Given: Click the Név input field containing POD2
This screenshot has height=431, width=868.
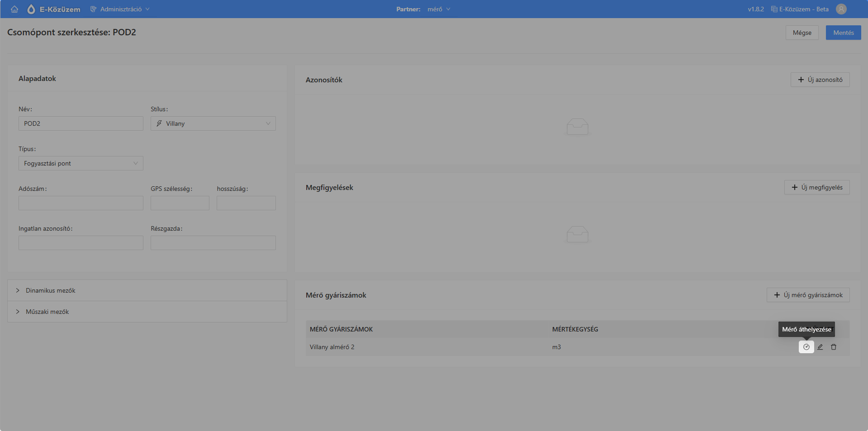Looking at the screenshot, I should coord(81,123).
